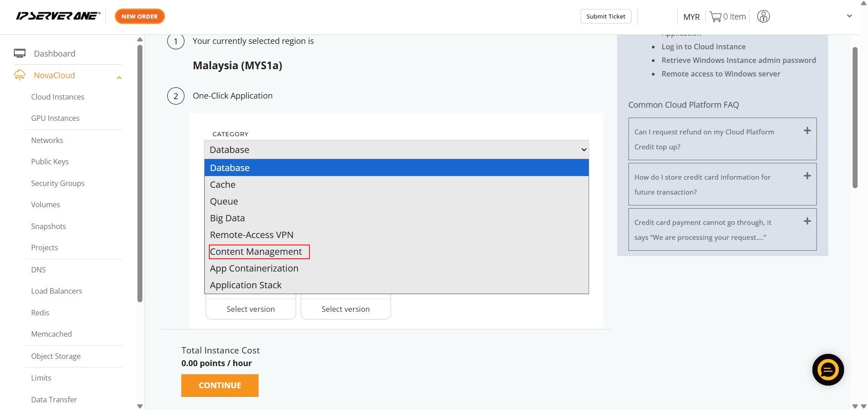Open the live chat bubble
The image size is (868, 410).
[827, 370]
